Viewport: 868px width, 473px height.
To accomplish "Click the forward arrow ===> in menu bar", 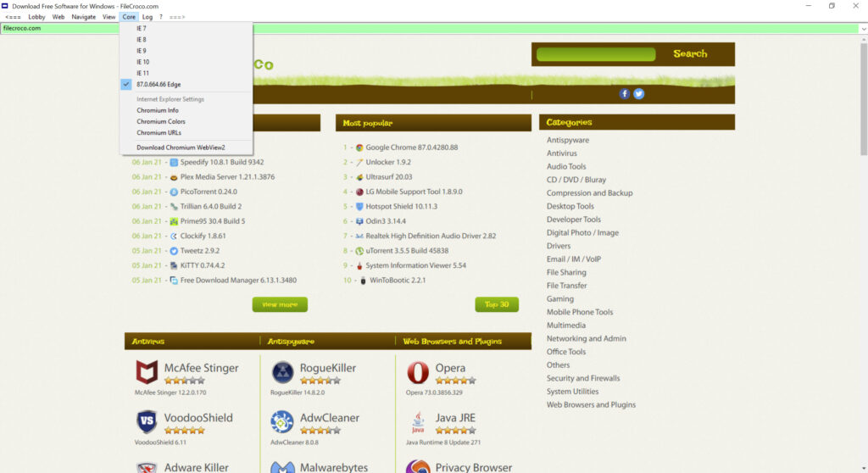I will tap(177, 17).
